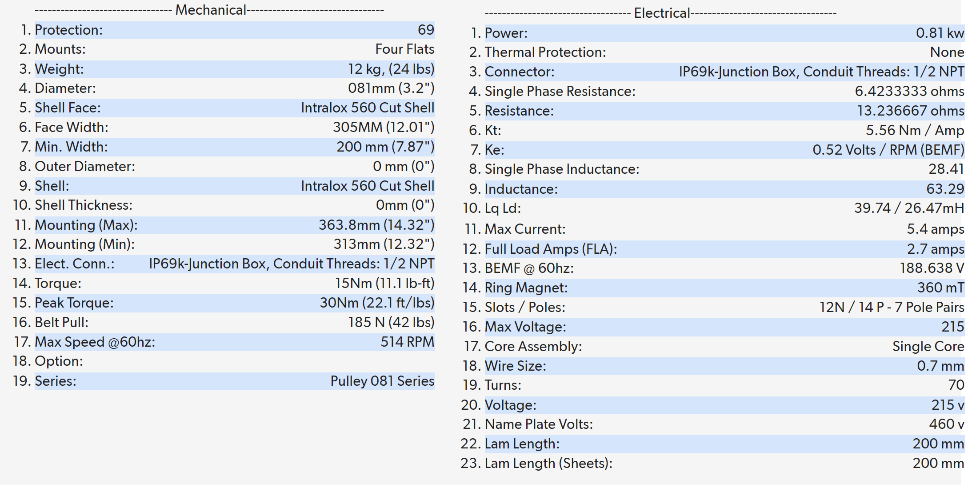Select the BEMF @ 60hz value 188.638 V
This screenshot has height=485, width=968.
[926, 268]
